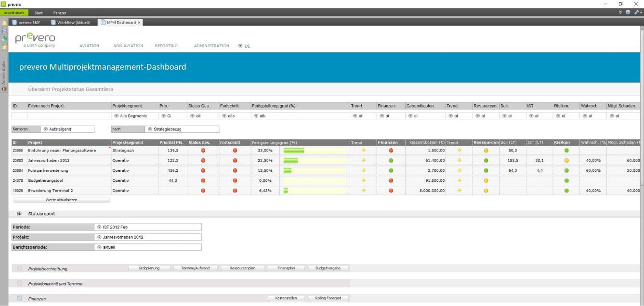The height and width of the screenshot is (306, 644).
Task: Click yellow Risiken dot for Jahresvorhaben 2012
Action: click(x=566, y=160)
